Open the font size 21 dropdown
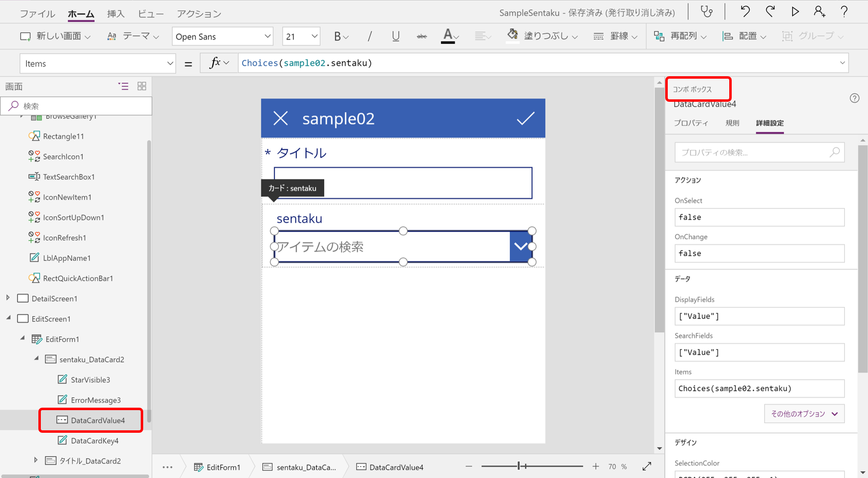 [301, 36]
